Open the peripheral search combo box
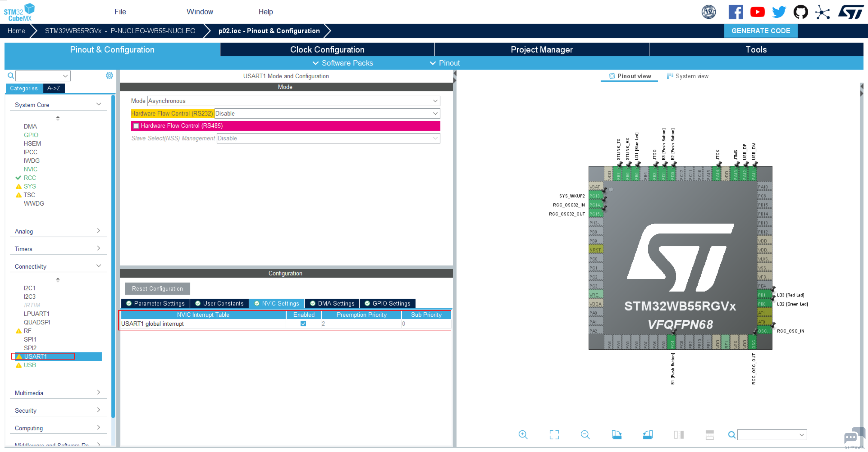 point(43,76)
